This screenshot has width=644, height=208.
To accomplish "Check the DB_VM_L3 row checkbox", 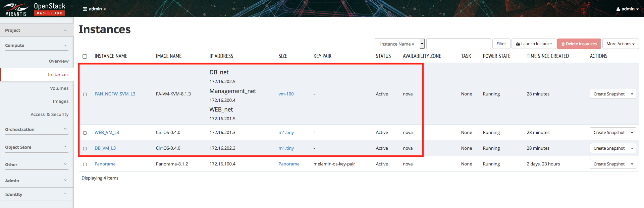I will click(85, 149).
